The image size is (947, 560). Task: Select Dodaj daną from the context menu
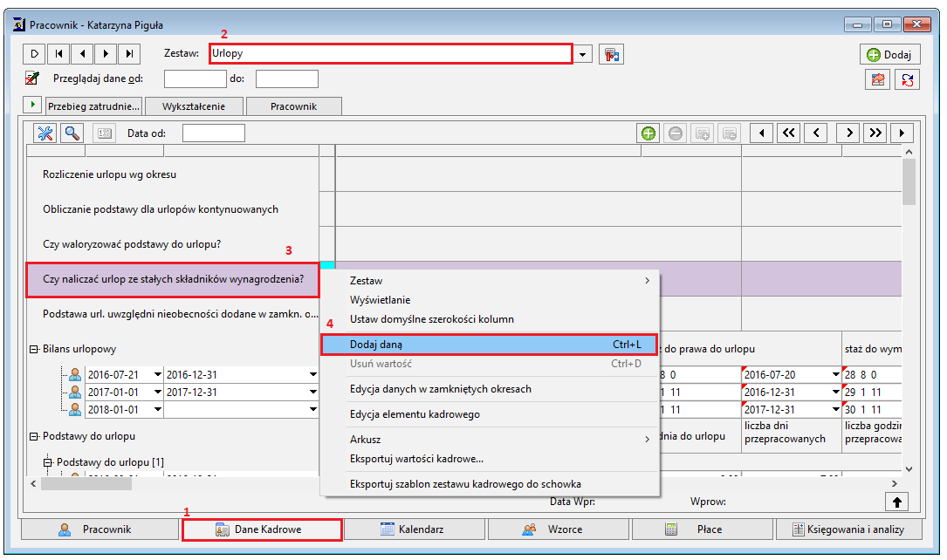pos(489,345)
